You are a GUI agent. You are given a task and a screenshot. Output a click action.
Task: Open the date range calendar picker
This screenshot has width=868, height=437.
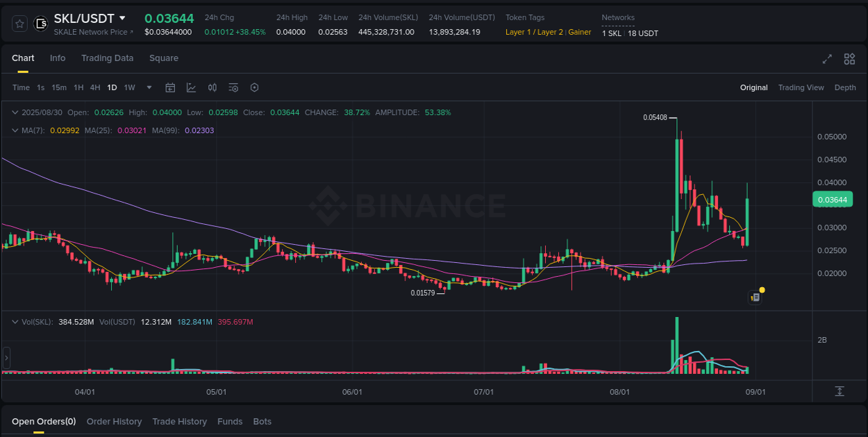170,87
